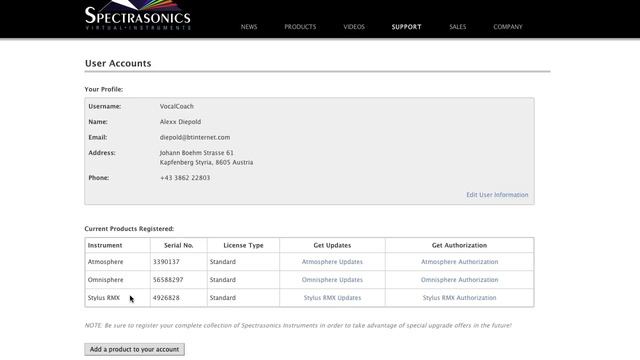640x360 pixels.
Task: Open Stylus RMX Authorization link
Action: [460, 298]
